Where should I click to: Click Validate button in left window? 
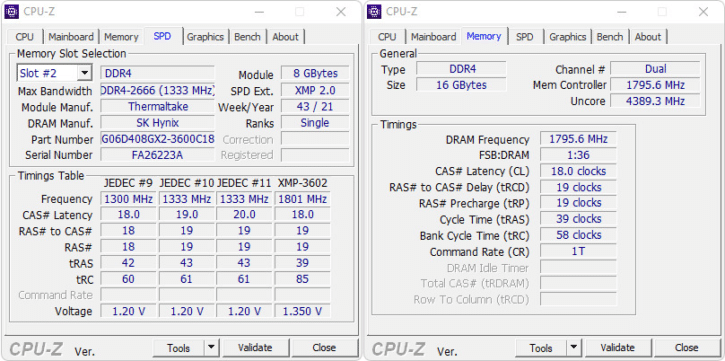coord(255,347)
